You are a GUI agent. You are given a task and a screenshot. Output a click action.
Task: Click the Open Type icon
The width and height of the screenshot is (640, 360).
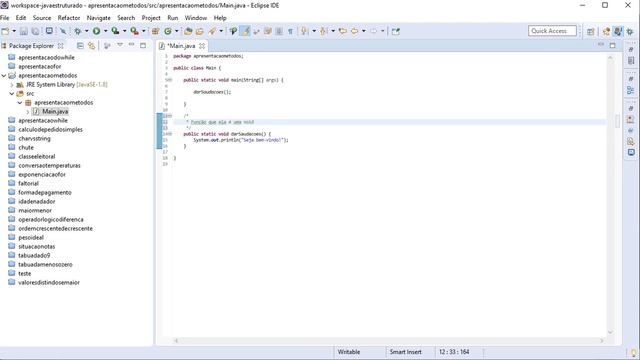click(x=188, y=31)
